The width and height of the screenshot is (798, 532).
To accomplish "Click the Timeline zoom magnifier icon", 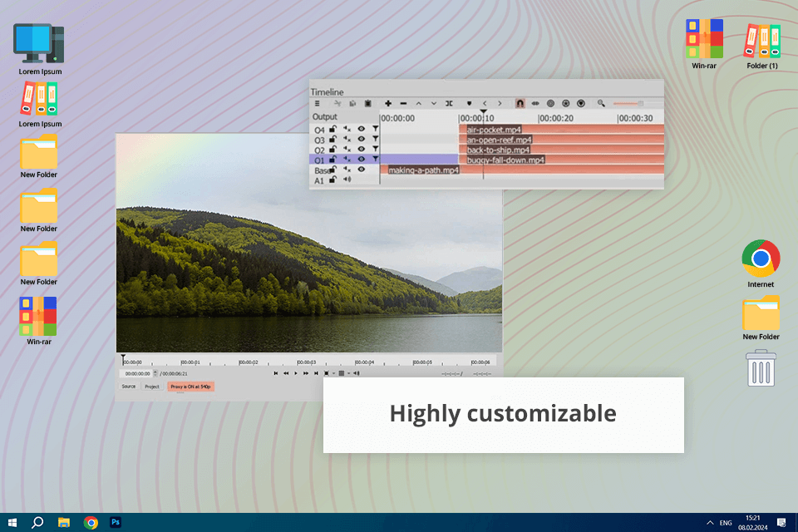I will pyautogui.click(x=601, y=103).
